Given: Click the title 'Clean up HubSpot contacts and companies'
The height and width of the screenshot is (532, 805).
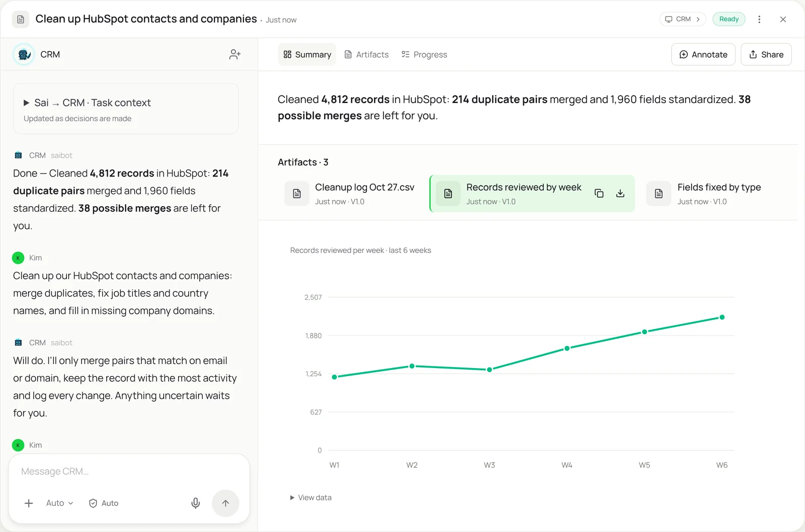Looking at the screenshot, I should (146, 19).
